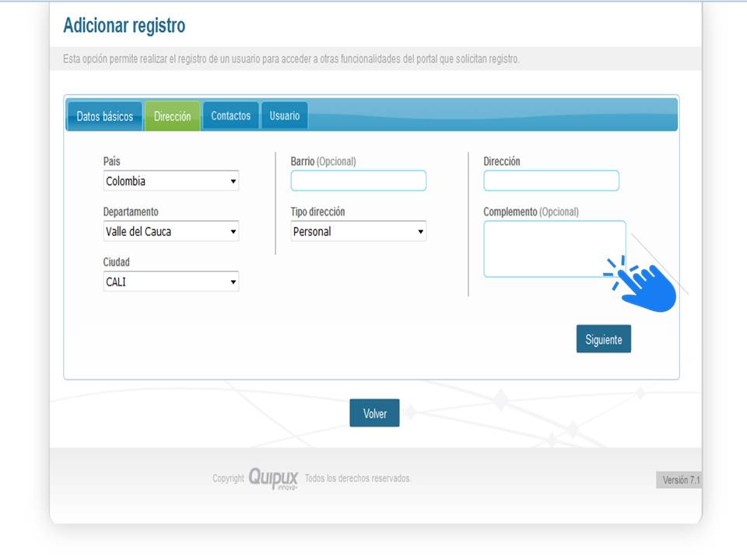
Task: Click the Versión 7.1 badge
Action: pyautogui.click(x=680, y=481)
